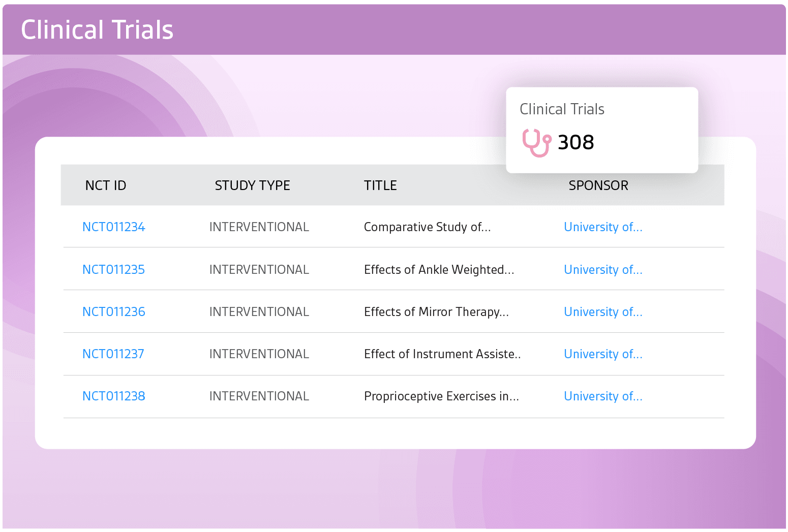Select title 'Comparative Study of...'

428,227
